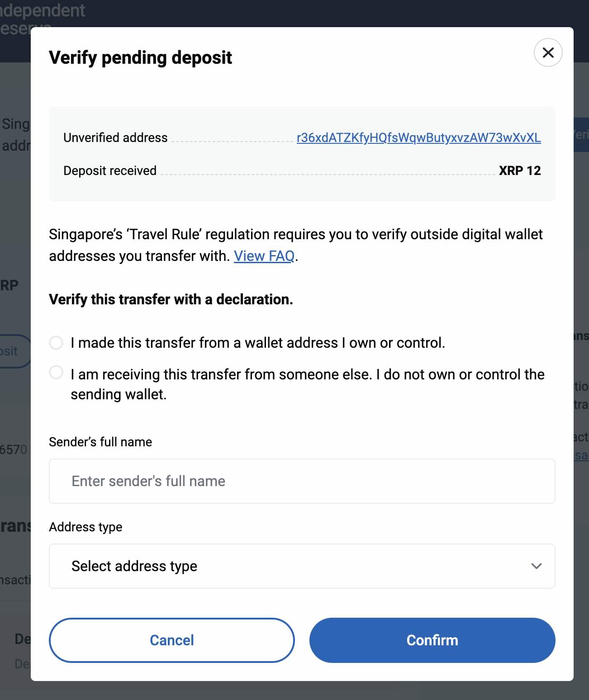Image resolution: width=589 pixels, height=700 pixels.
Task: Select the 'receiving from someone else' radio button
Action: (56, 373)
